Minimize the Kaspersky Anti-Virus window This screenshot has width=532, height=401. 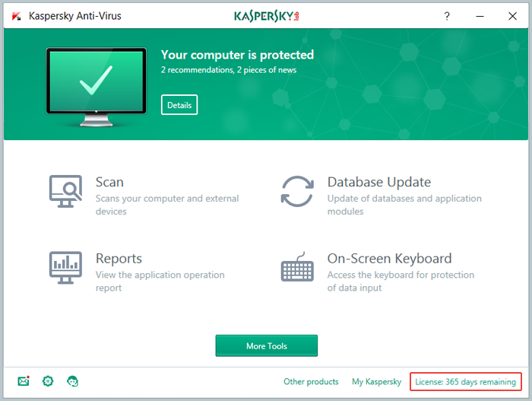pos(480,16)
